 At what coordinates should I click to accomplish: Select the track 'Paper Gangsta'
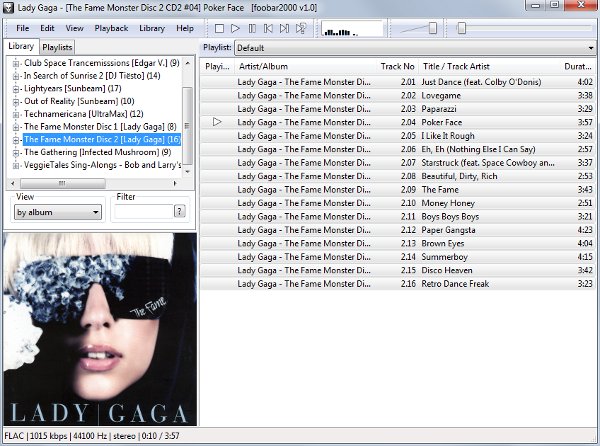point(397,230)
